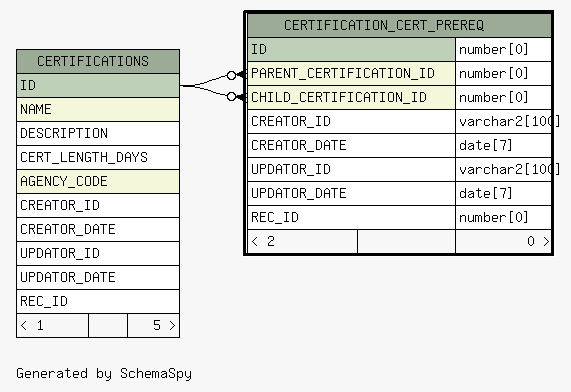Image resolution: width=571 pixels, height=392 pixels.
Task: Select REC_ID row in CERTIFICATION_CERT_PREREQ
Action: pyautogui.click(x=399, y=217)
